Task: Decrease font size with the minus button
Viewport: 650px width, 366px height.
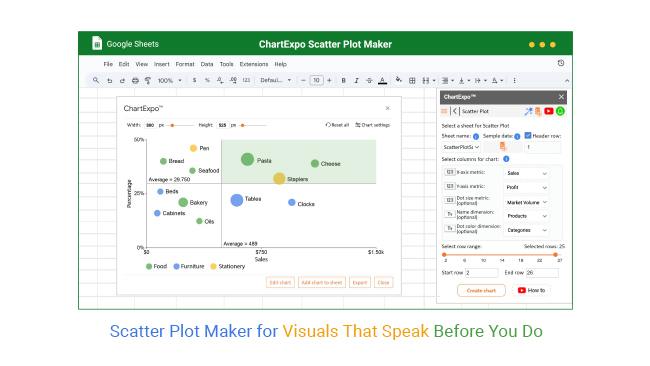Action: tap(303, 80)
